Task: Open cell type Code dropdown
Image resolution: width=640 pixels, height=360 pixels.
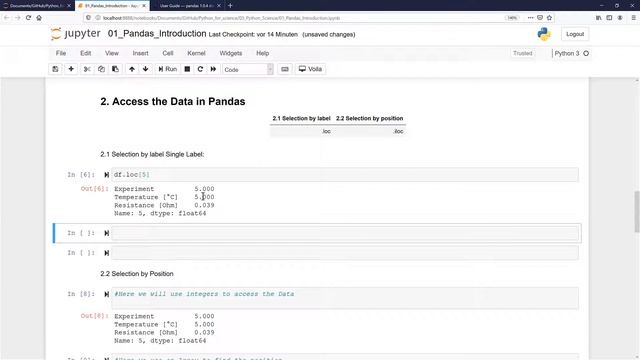Action: coord(248,69)
